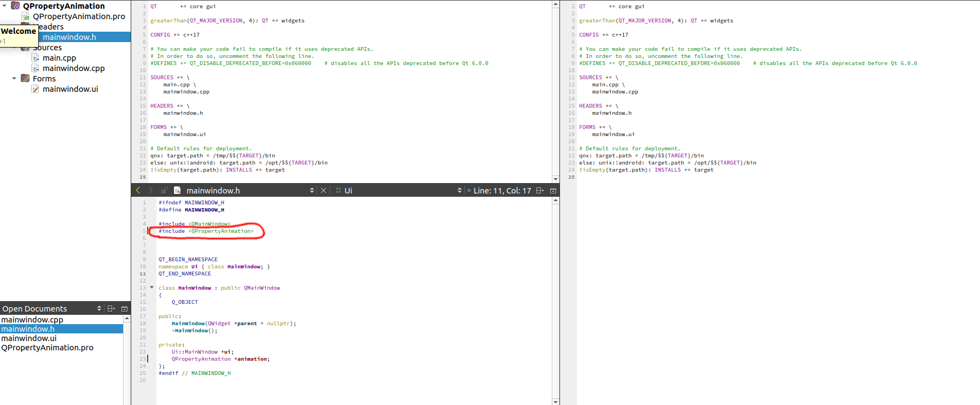Switch to QPropertyAnimation.pro in Open Documents
The width and height of the screenshot is (980, 405).
click(x=47, y=348)
